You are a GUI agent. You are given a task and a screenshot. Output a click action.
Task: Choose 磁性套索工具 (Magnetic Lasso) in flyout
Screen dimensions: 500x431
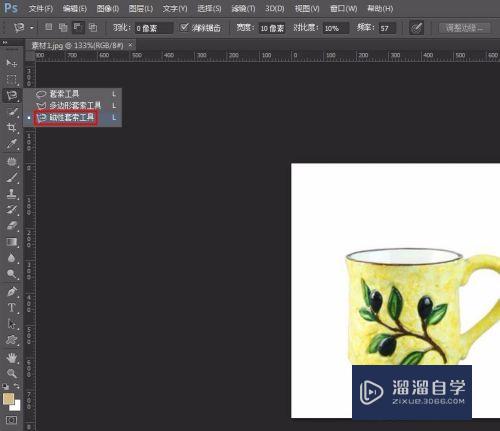point(73,117)
